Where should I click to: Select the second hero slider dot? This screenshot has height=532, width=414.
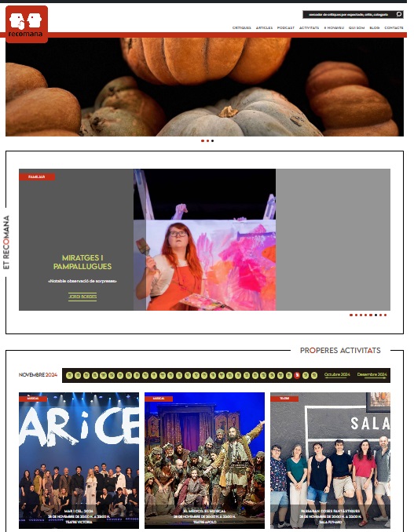207,140
